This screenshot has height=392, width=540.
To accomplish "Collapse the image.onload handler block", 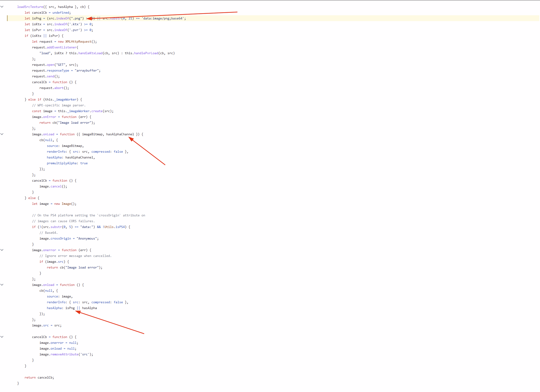I will (x=2, y=285).
